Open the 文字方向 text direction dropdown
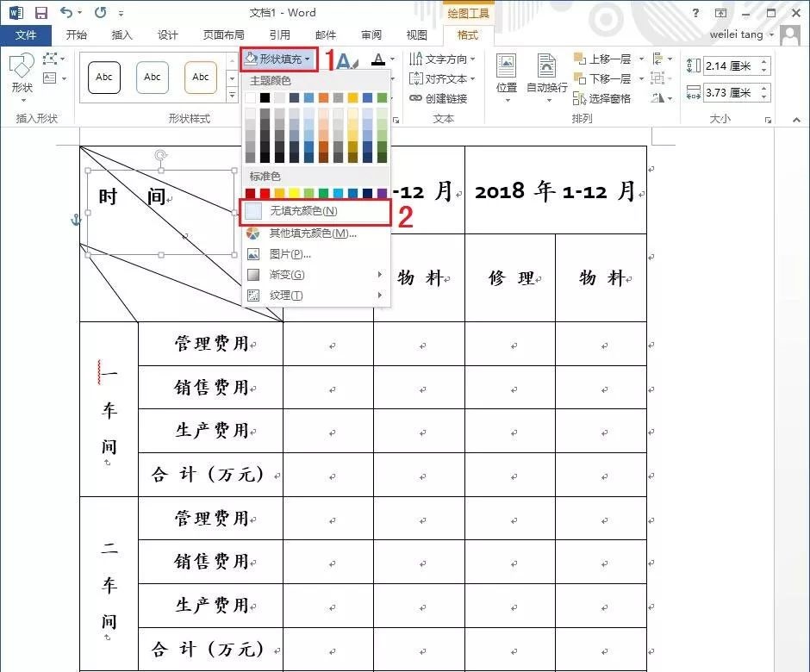This screenshot has width=810, height=672. (x=440, y=59)
